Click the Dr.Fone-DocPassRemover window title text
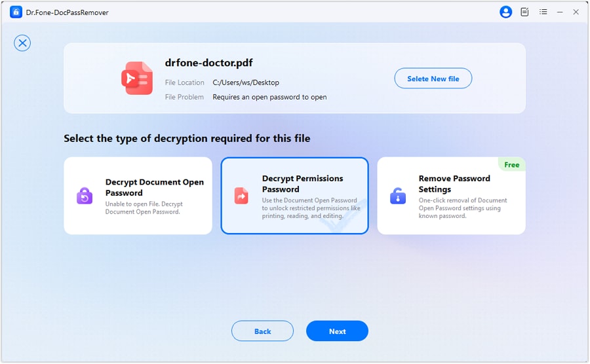 67,12
